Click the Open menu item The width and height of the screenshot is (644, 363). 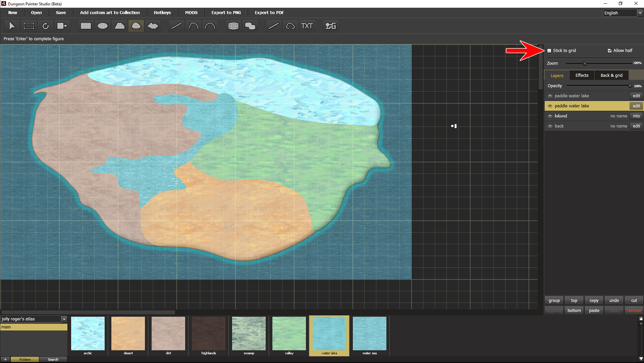pos(36,12)
